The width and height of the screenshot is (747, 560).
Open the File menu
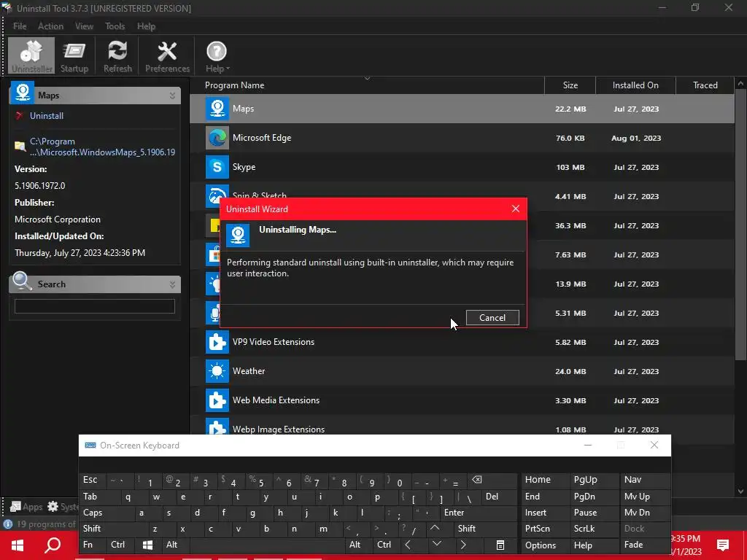pyautogui.click(x=20, y=26)
